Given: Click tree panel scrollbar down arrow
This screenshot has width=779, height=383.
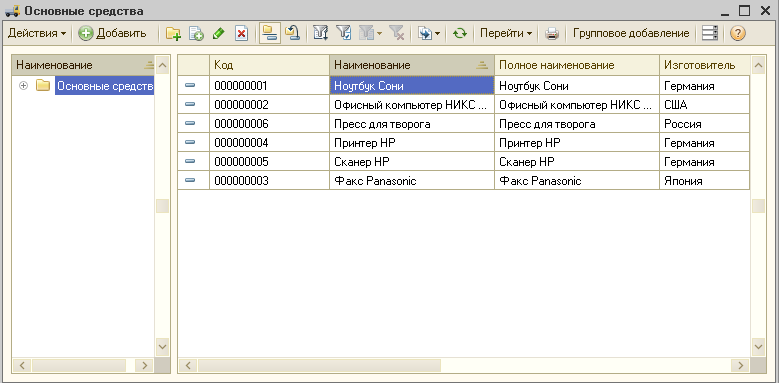Looking at the screenshot, I should point(163,346).
